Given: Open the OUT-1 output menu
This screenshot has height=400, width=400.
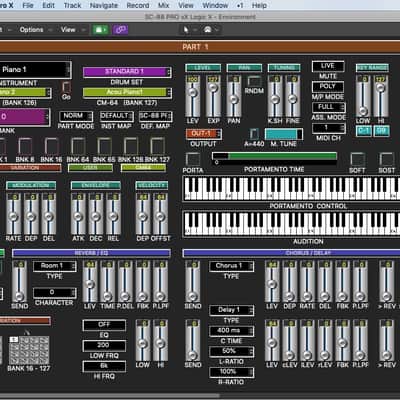Looking at the screenshot, I should click(204, 134).
